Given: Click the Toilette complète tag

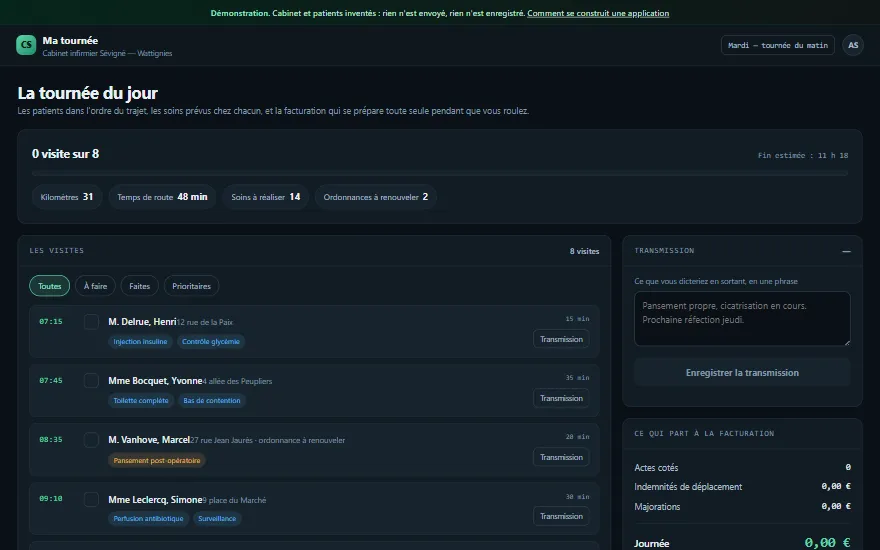Looking at the screenshot, I should point(141,400).
